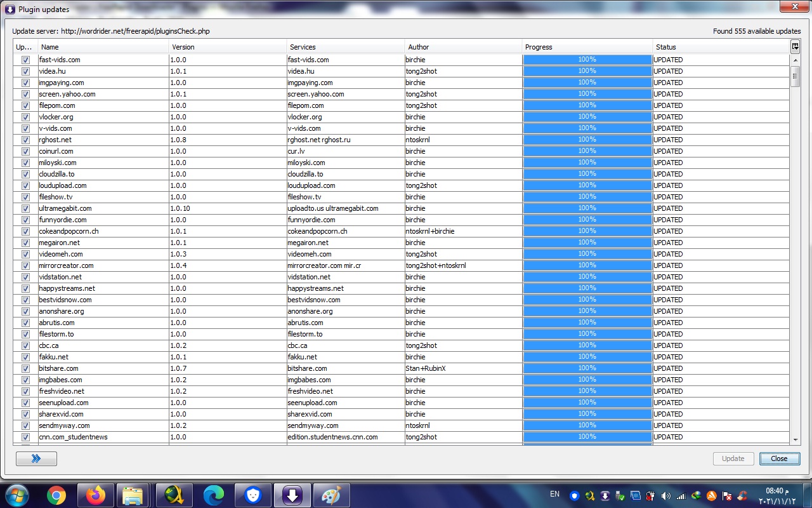
Task: Open the column chooser icon above scrollbar
Action: (795, 46)
